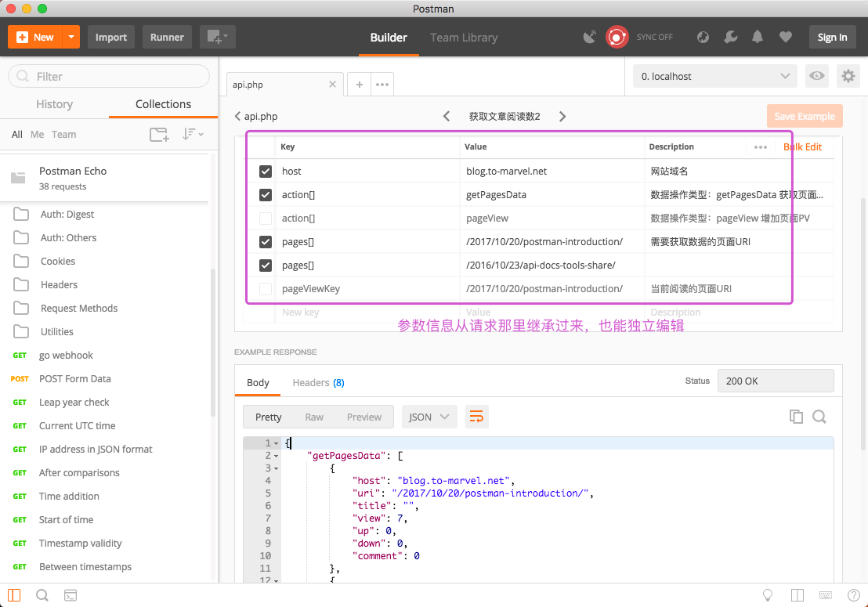The width and height of the screenshot is (868, 607).
Task: Enable the pageViewKey parameter checkbox
Action: [266, 289]
